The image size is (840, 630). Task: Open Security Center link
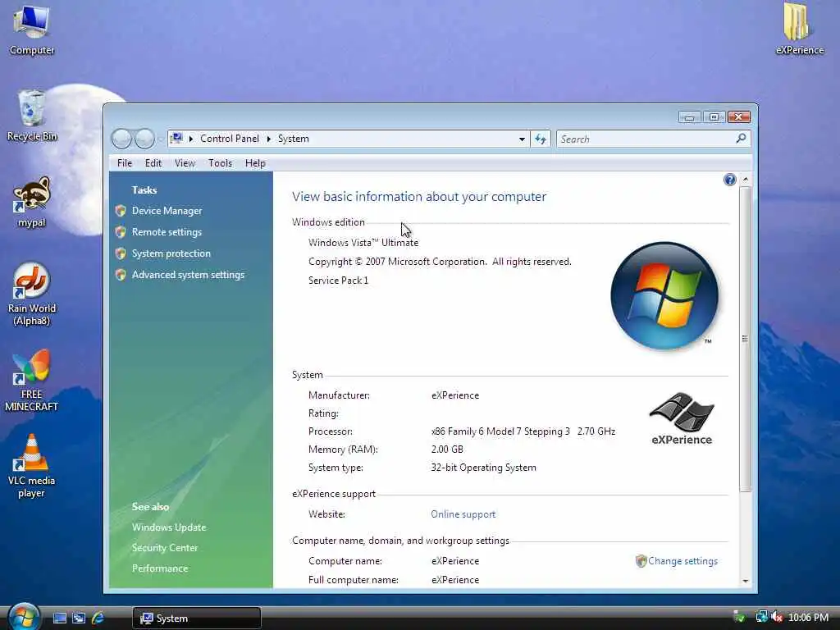[x=164, y=547]
